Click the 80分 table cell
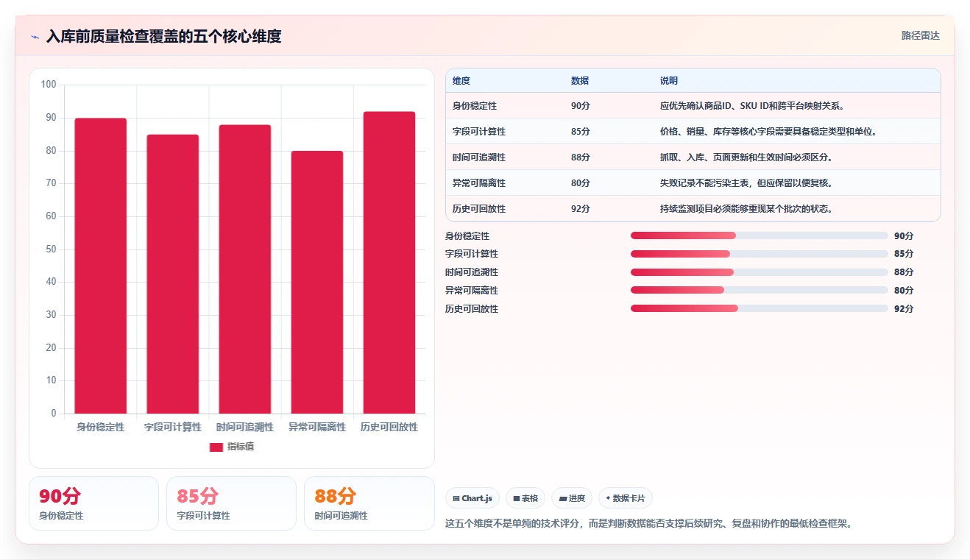970x560 pixels. (x=581, y=182)
